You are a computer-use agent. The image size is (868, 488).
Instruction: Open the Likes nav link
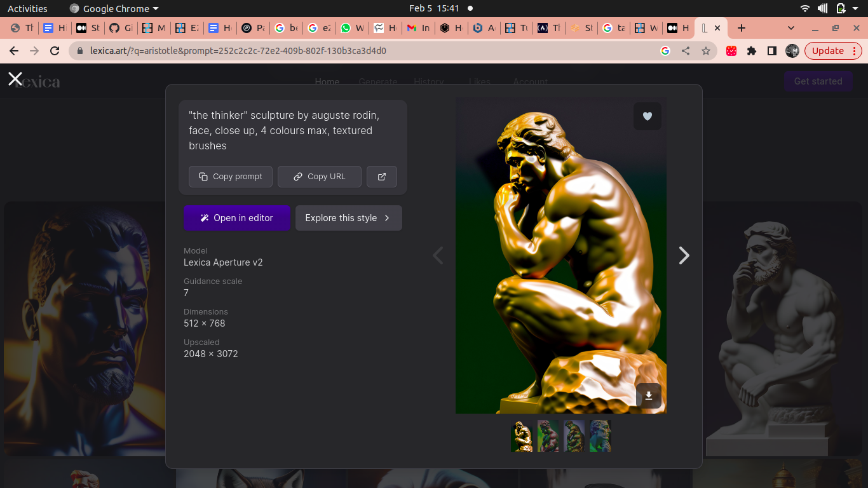click(480, 81)
